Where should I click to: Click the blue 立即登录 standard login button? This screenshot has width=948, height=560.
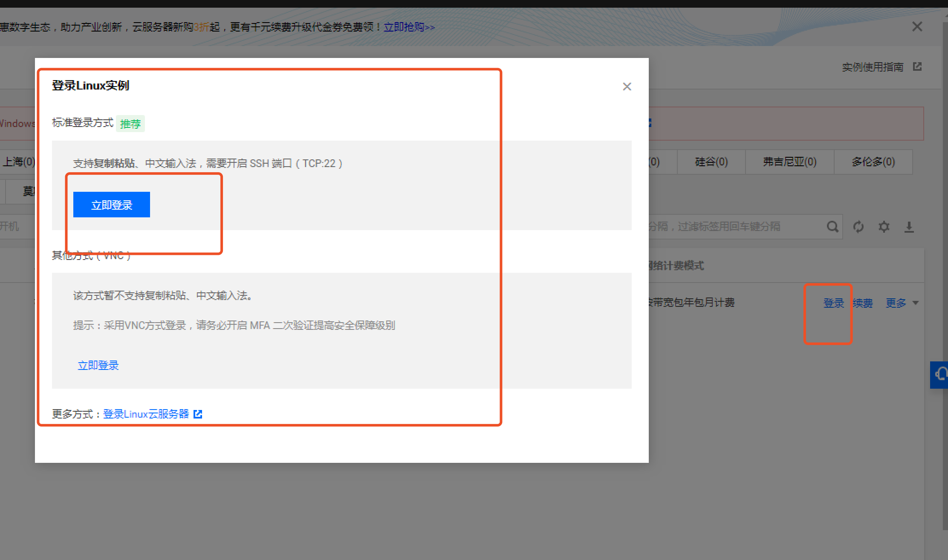coord(112,205)
